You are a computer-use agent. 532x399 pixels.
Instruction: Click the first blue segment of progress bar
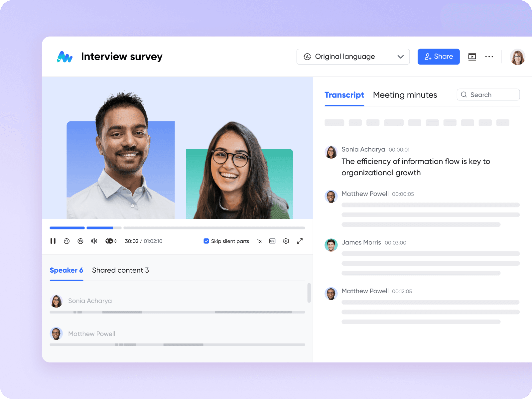[x=67, y=228]
